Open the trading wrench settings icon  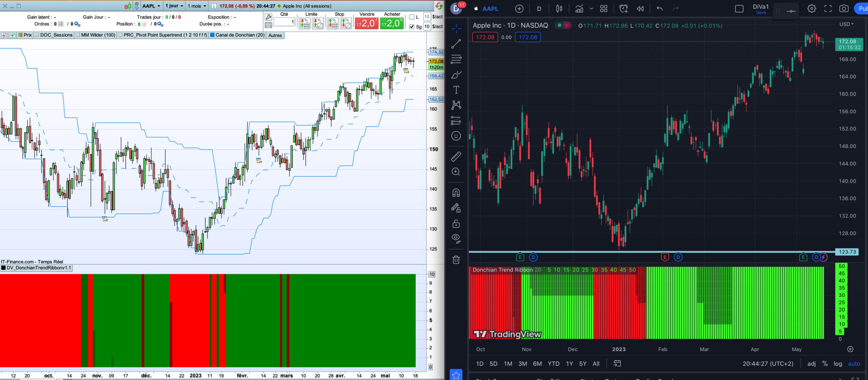pyautogui.click(x=268, y=17)
